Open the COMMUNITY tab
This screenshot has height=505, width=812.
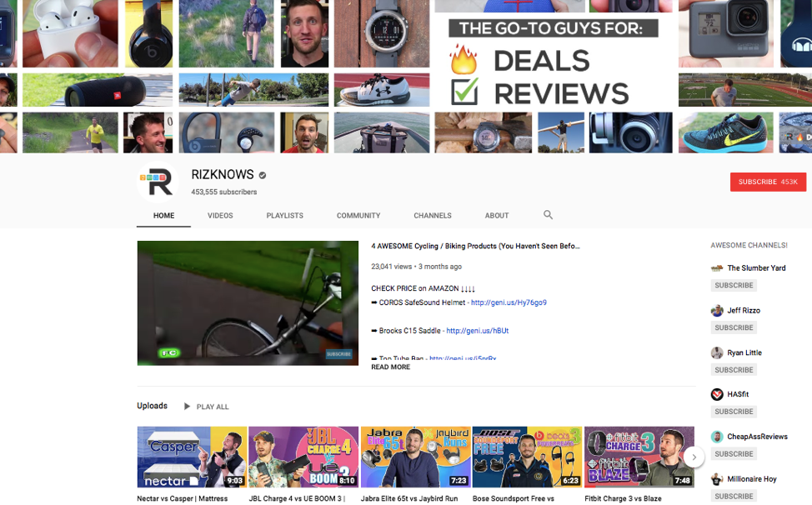[358, 215]
